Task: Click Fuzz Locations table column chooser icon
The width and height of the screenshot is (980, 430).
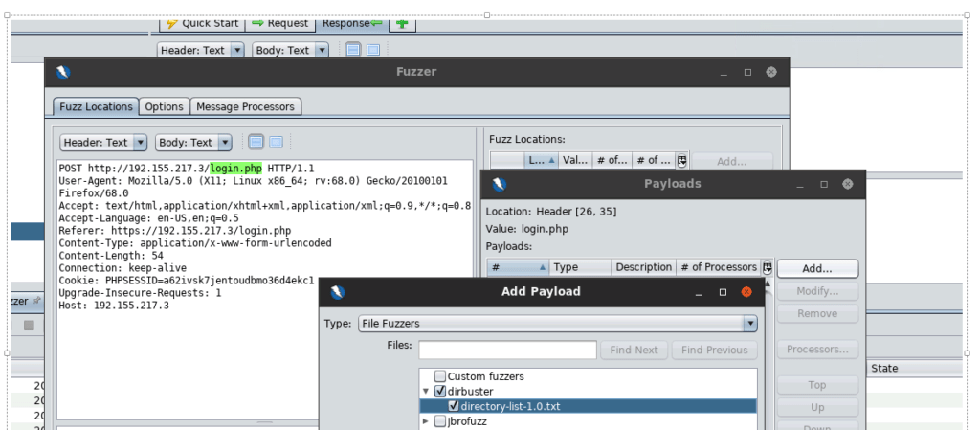Action: click(x=681, y=161)
